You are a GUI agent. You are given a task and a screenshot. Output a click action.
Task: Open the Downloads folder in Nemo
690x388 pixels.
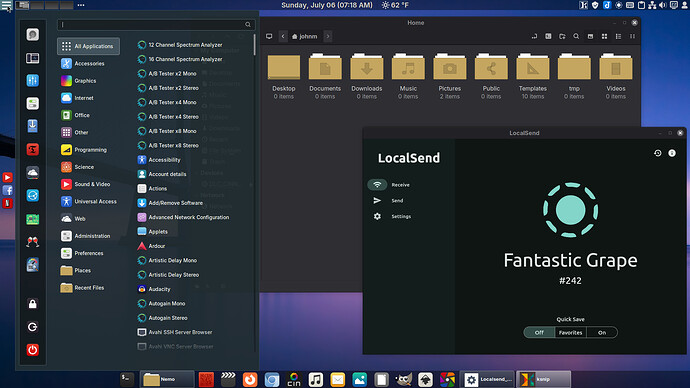point(367,76)
